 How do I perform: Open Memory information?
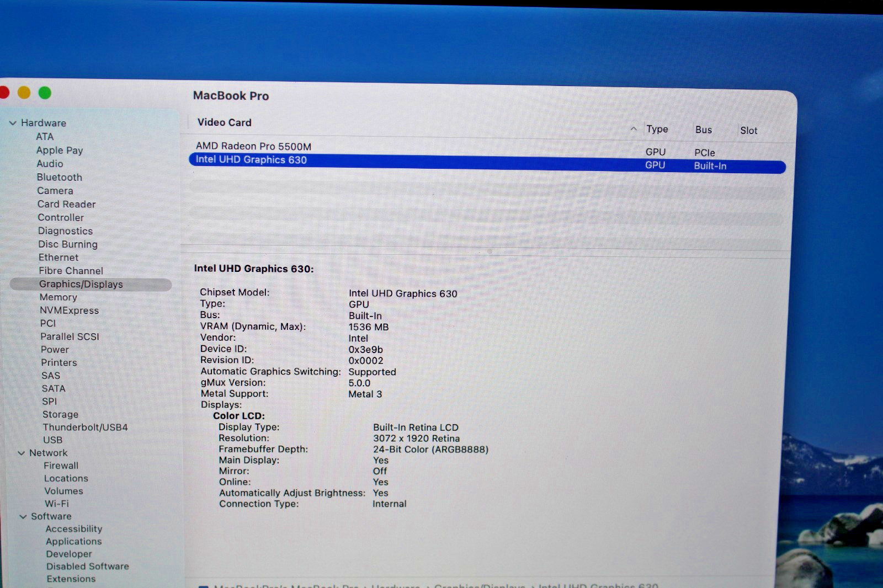click(58, 297)
